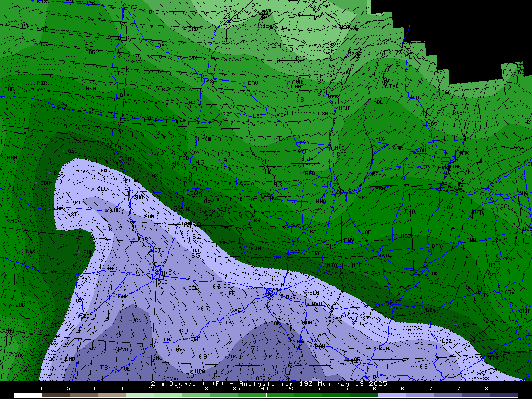Click the IND station label
Screen dimensions: 532x399
384,256
